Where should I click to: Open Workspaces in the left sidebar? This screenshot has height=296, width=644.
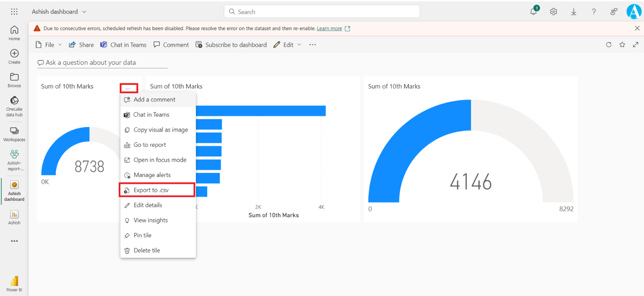point(14,134)
